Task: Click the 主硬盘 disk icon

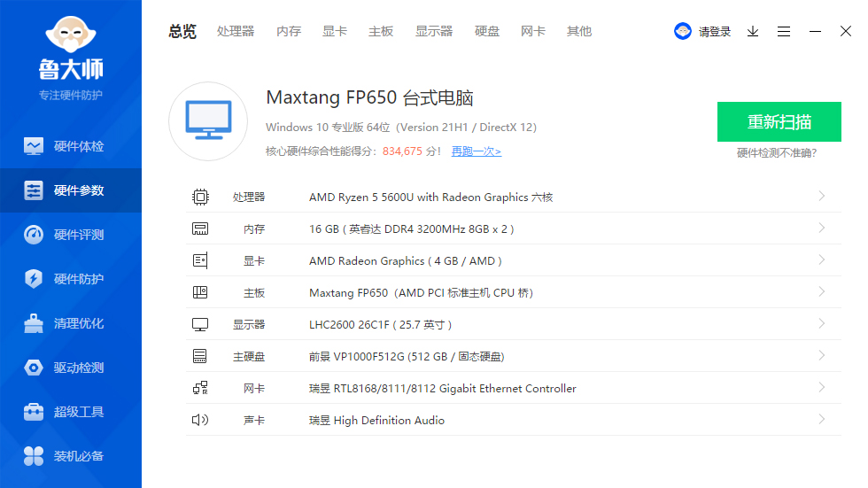Action: 200,356
